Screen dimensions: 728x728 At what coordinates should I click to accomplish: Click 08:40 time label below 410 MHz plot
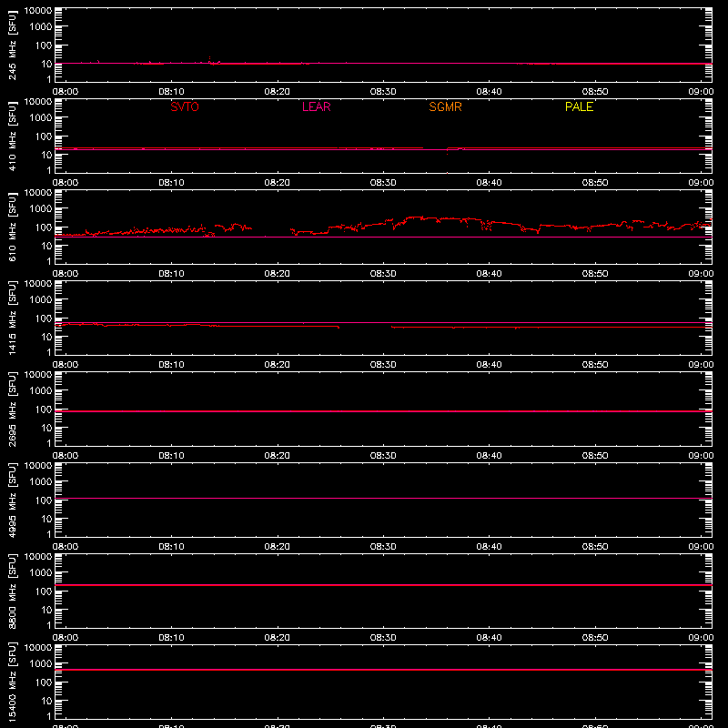coord(489,183)
